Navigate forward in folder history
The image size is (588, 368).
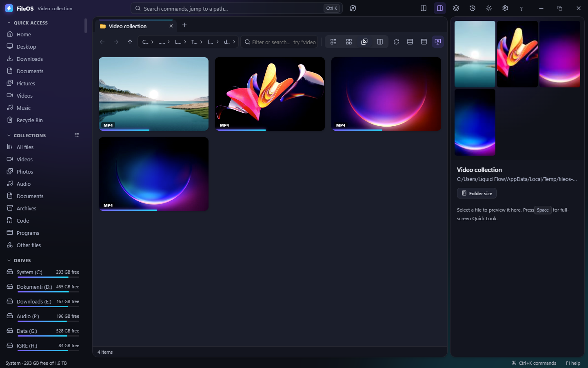click(x=116, y=42)
